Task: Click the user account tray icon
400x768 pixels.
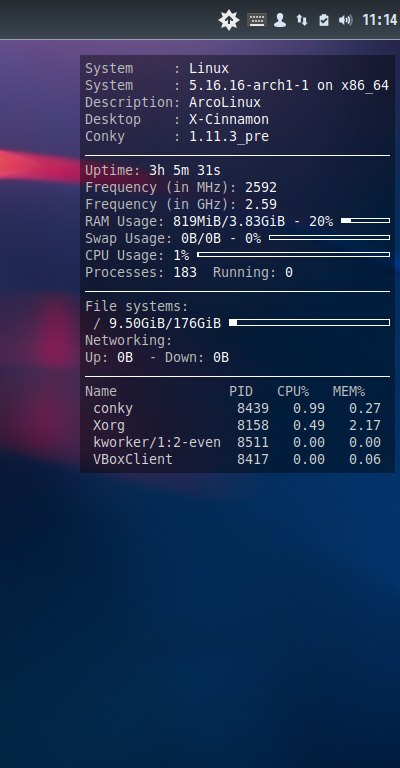Action: pos(280,20)
